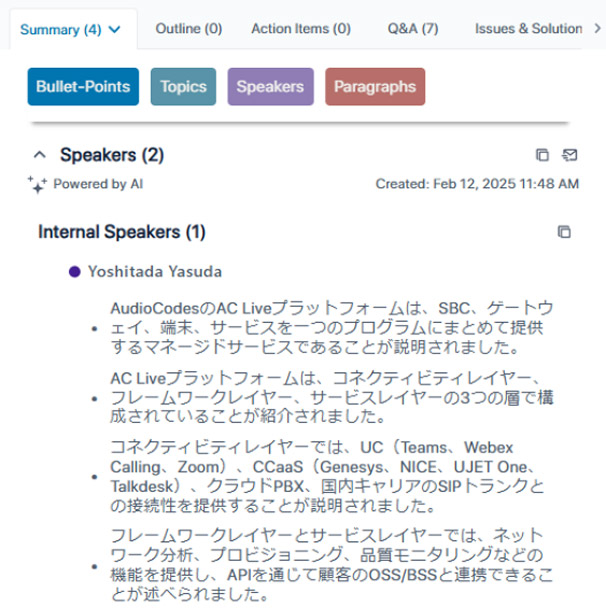Copy the Speakers section content
606x608 pixels.
point(542,155)
